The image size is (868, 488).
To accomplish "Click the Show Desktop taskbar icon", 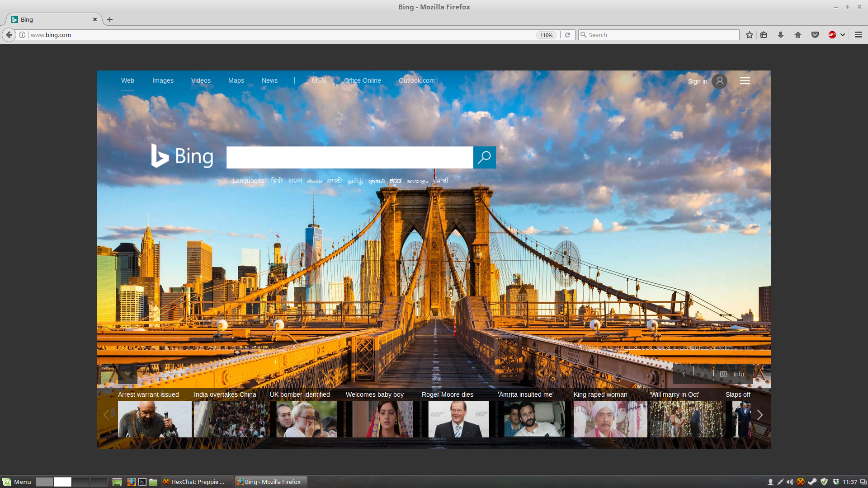I will point(117,482).
